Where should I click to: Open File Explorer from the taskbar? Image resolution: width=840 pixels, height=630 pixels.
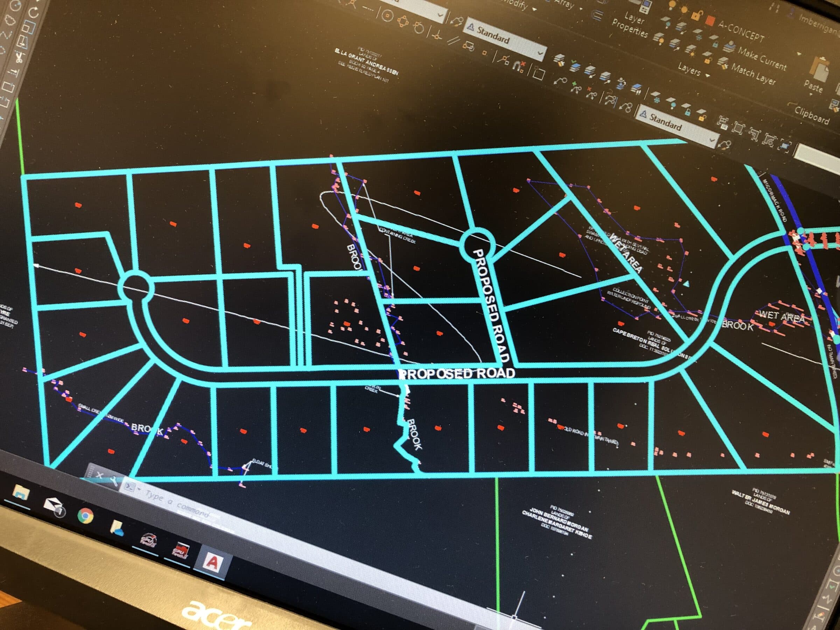coord(21,493)
